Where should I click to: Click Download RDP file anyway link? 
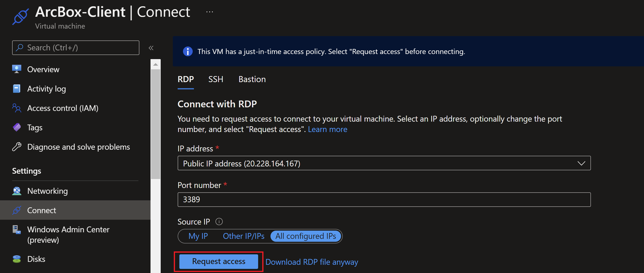(x=311, y=262)
